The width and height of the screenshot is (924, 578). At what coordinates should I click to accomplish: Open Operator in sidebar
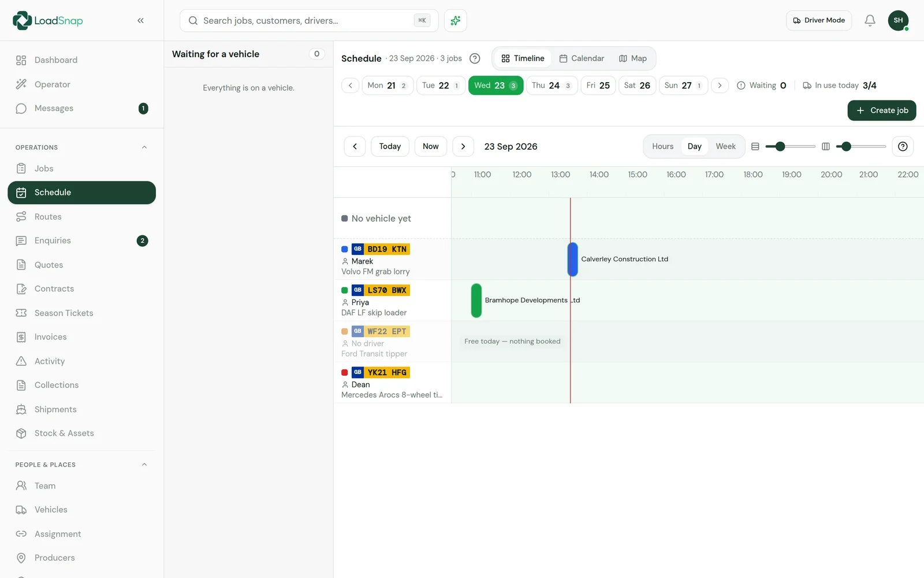(x=81, y=84)
